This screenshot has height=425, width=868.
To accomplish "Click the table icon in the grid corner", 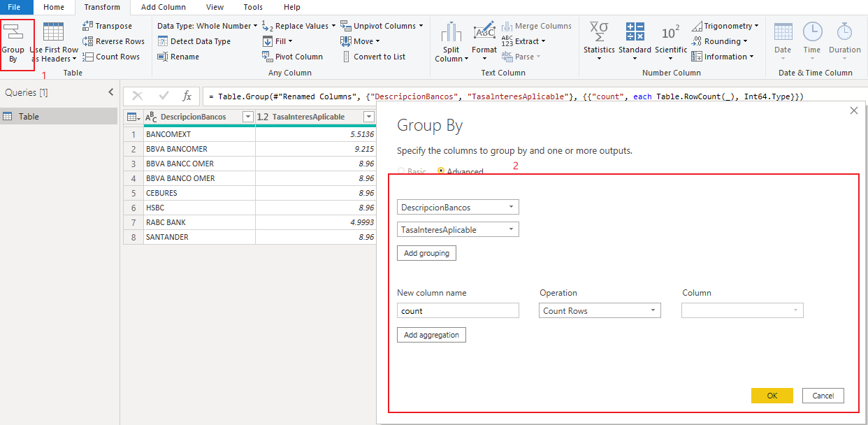I will pyautogui.click(x=132, y=117).
